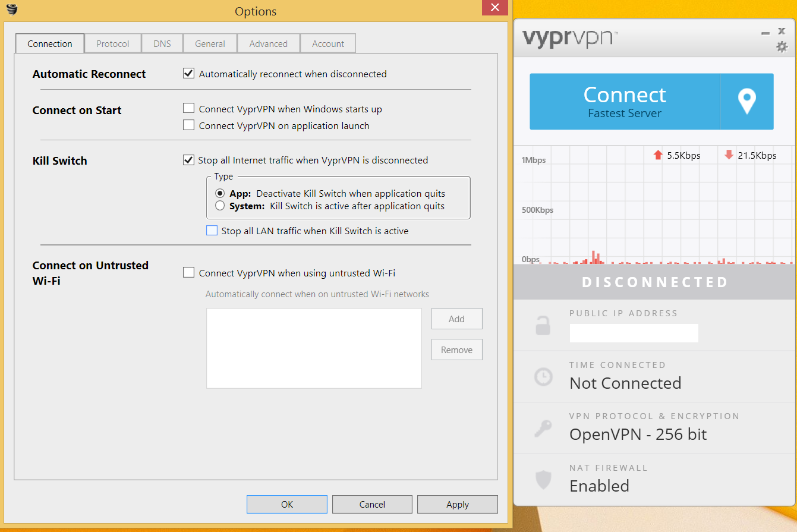Click the Cancel button
Screen dimensions: 797x532
(x=372, y=504)
